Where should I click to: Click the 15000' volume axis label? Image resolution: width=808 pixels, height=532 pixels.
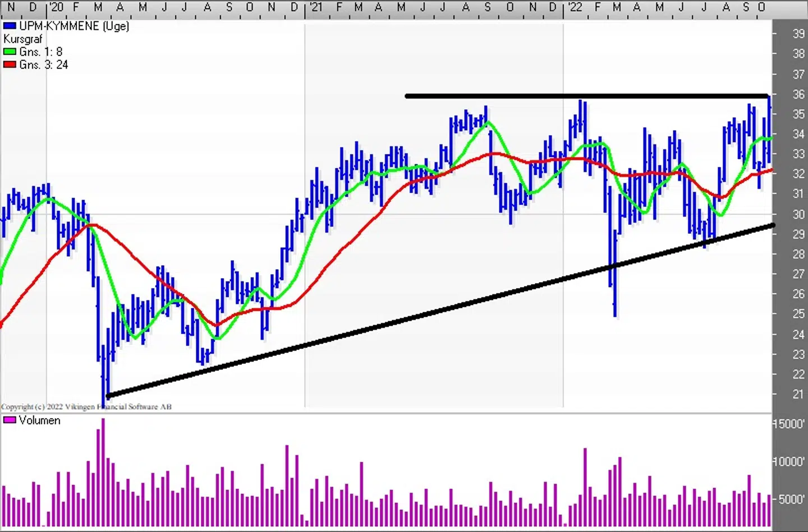(789, 424)
